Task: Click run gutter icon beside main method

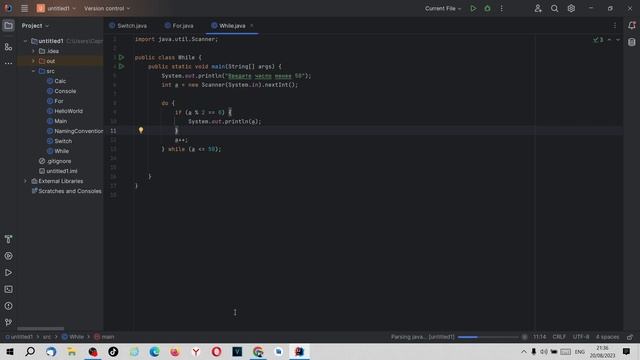Action: [121, 66]
